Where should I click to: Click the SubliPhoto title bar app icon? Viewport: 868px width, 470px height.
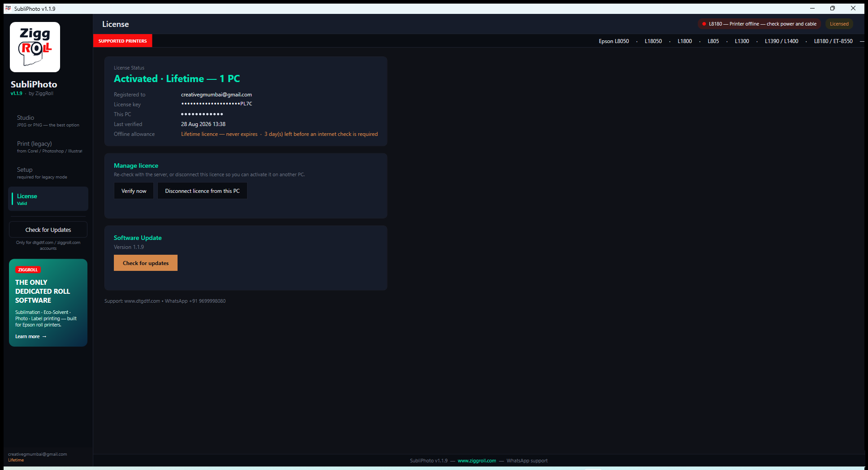tap(8, 9)
